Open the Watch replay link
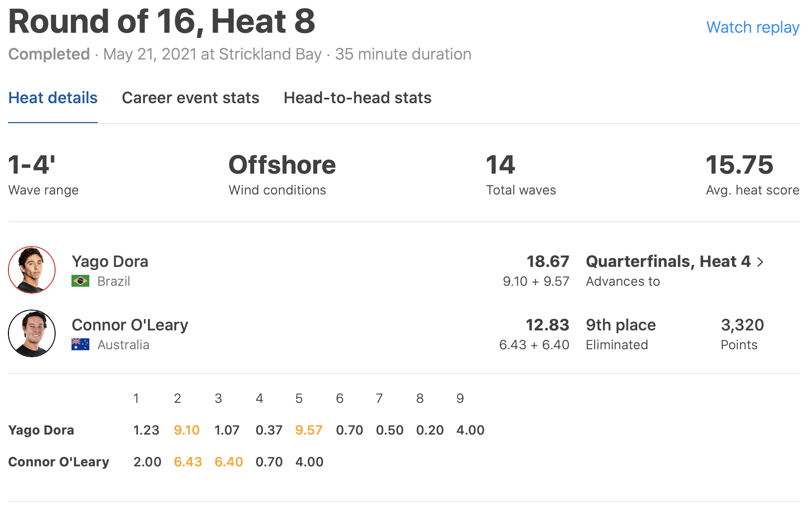Viewport: 812px width, 508px height. (752, 27)
